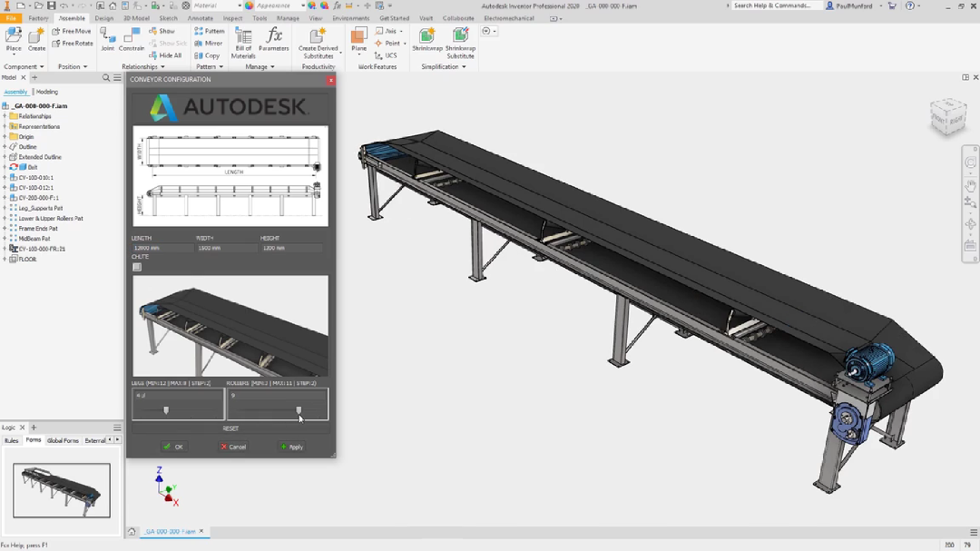Create a work Plane
Screen dimensions: 980x551
point(359,39)
